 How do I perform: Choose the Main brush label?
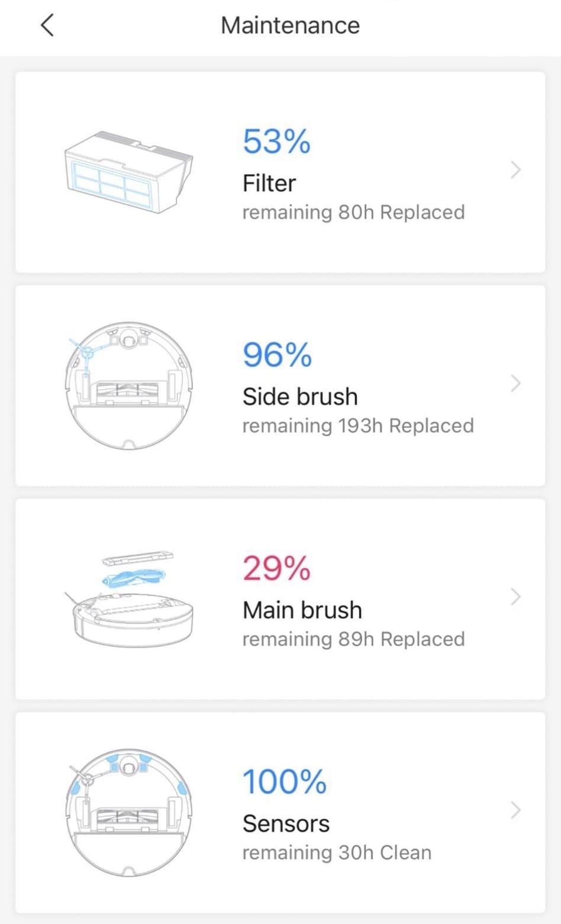pos(302,610)
